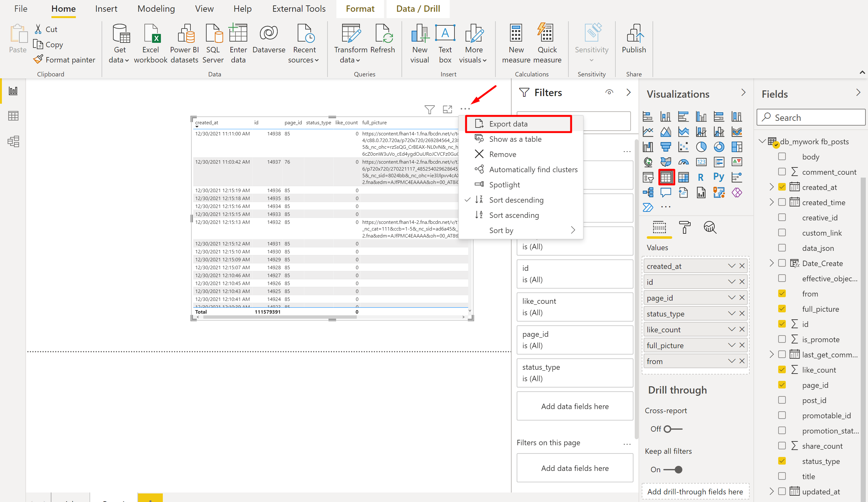Open Focus mode for the table visual

click(447, 109)
